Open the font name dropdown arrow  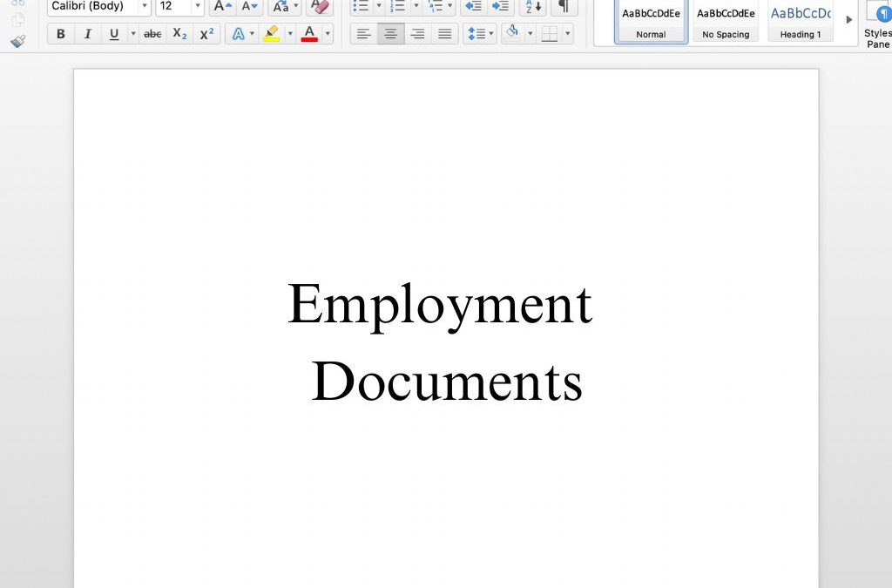click(145, 6)
